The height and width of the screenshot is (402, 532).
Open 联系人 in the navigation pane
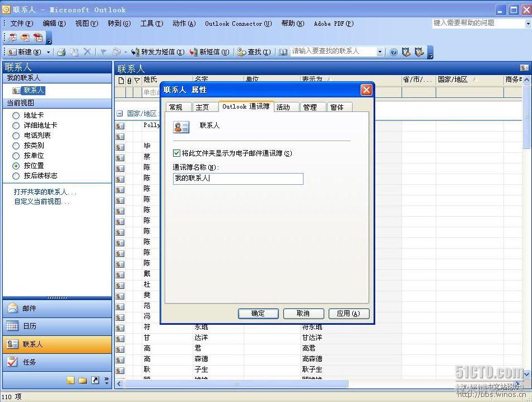[57, 344]
